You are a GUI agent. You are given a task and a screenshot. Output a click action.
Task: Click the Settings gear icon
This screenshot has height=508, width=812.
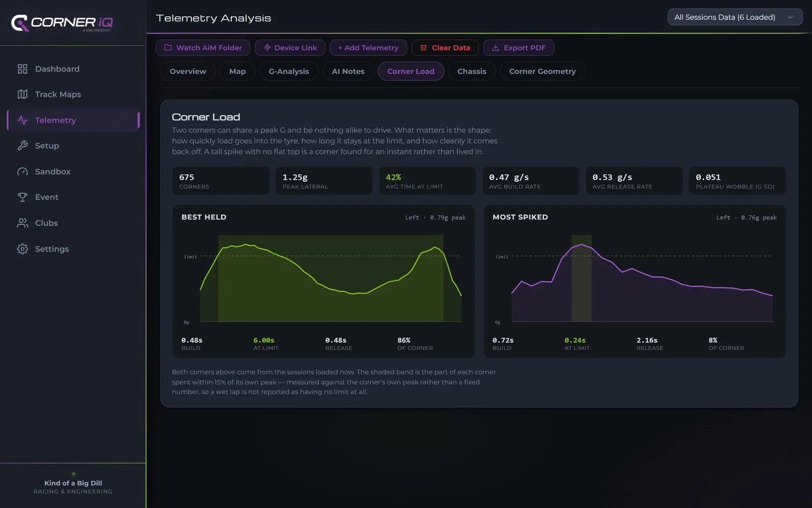pos(22,248)
